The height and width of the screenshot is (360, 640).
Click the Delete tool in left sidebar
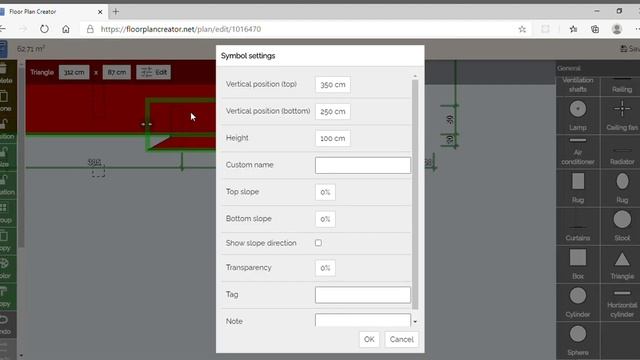point(6,73)
